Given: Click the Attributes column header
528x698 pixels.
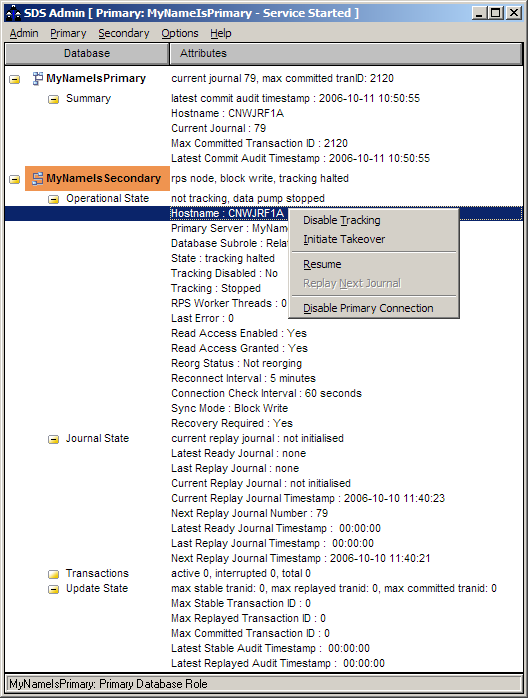Looking at the screenshot, I should pos(346,53).
